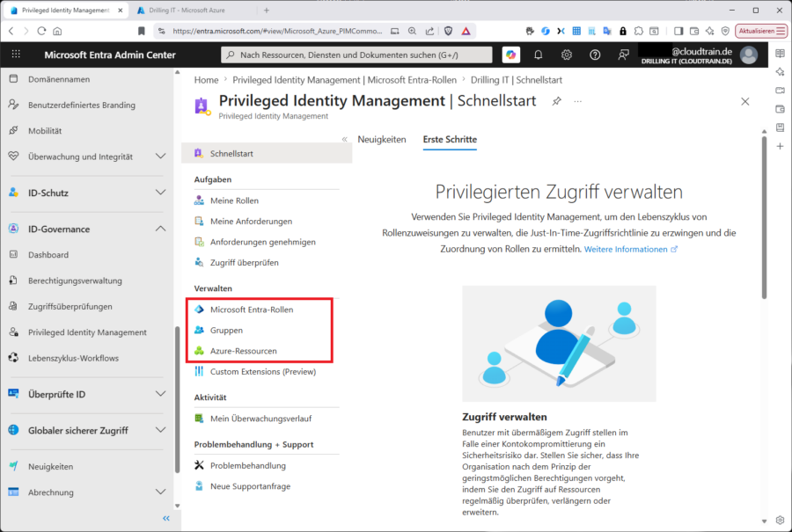This screenshot has height=532, width=792.
Task: Navigate back in the browser
Action: (x=11, y=31)
